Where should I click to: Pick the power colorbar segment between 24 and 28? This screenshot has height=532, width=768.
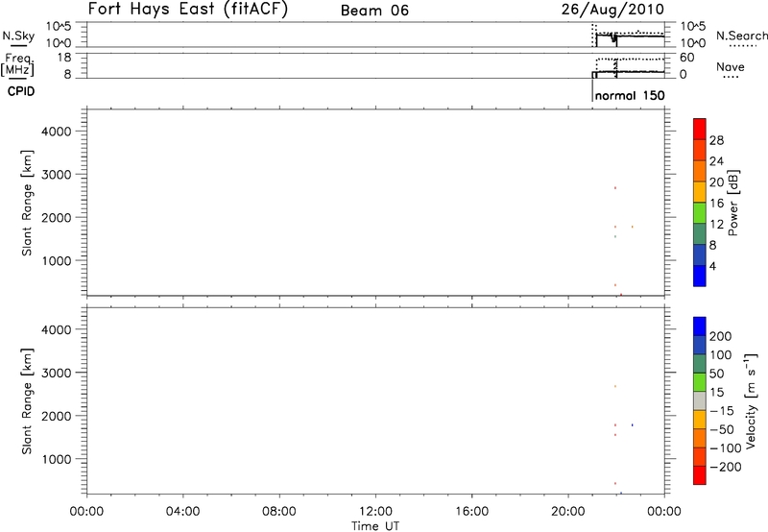(x=700, y=150)
